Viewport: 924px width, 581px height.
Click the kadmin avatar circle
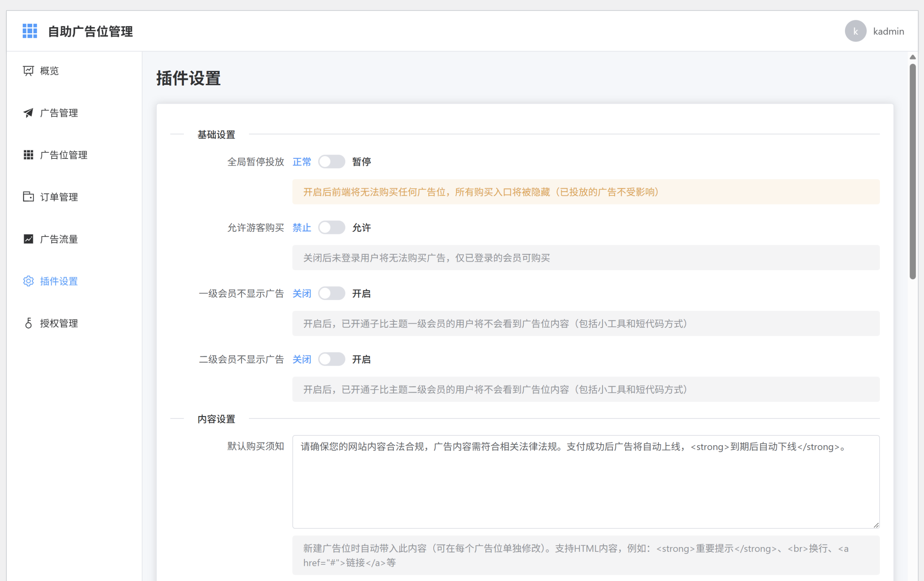pyautogui.click(x=855, y=31)
